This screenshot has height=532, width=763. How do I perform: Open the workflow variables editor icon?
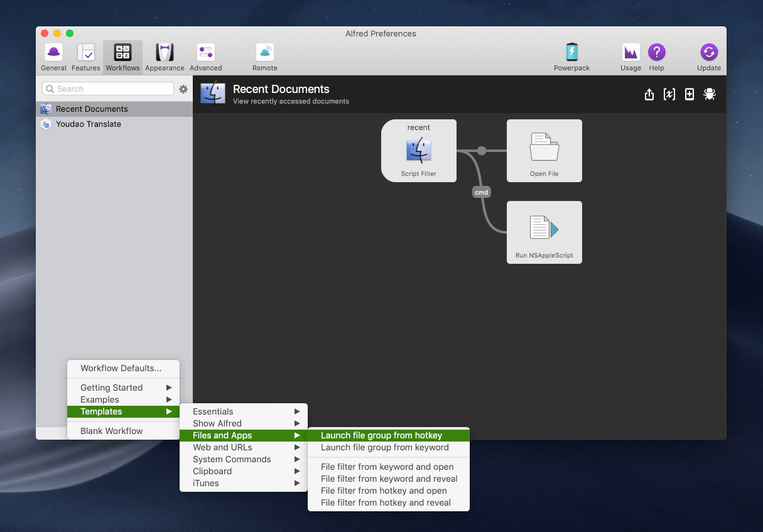[669, 94]
